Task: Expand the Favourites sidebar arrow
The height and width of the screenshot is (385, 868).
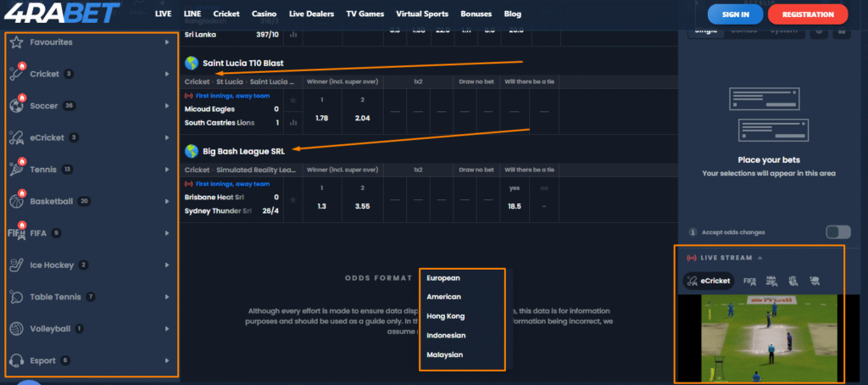Action: [167, 42]
